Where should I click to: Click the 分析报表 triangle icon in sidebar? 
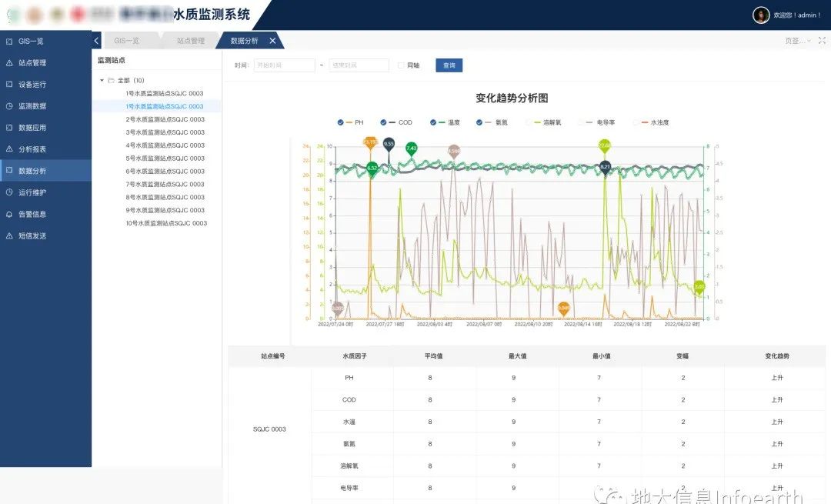tap(9, 149)
